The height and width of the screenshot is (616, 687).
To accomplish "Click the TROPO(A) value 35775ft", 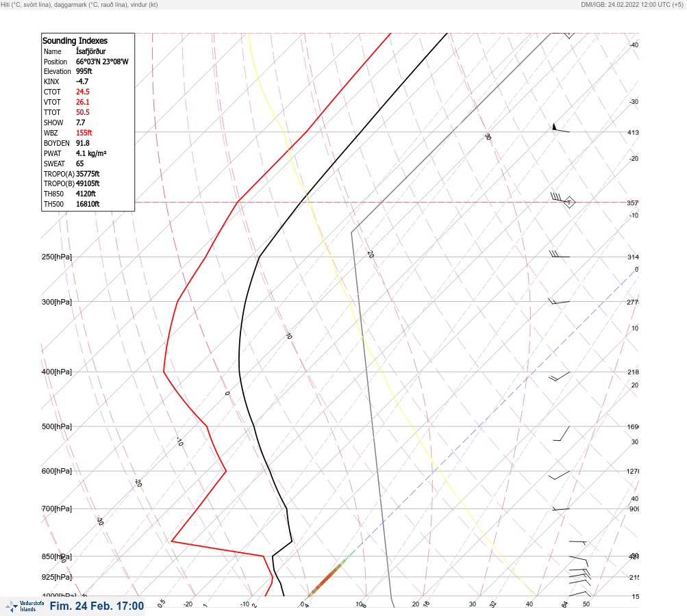I will pos(88,174).
